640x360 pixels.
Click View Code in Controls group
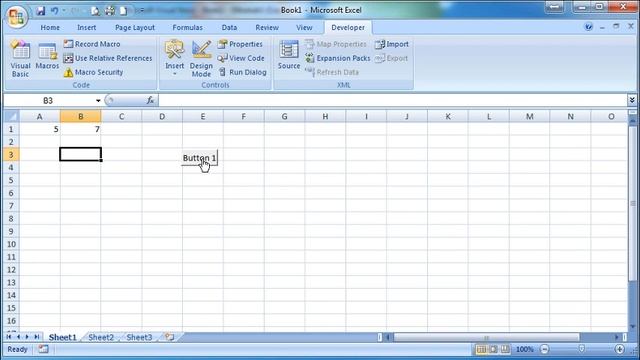coord(241,58)
